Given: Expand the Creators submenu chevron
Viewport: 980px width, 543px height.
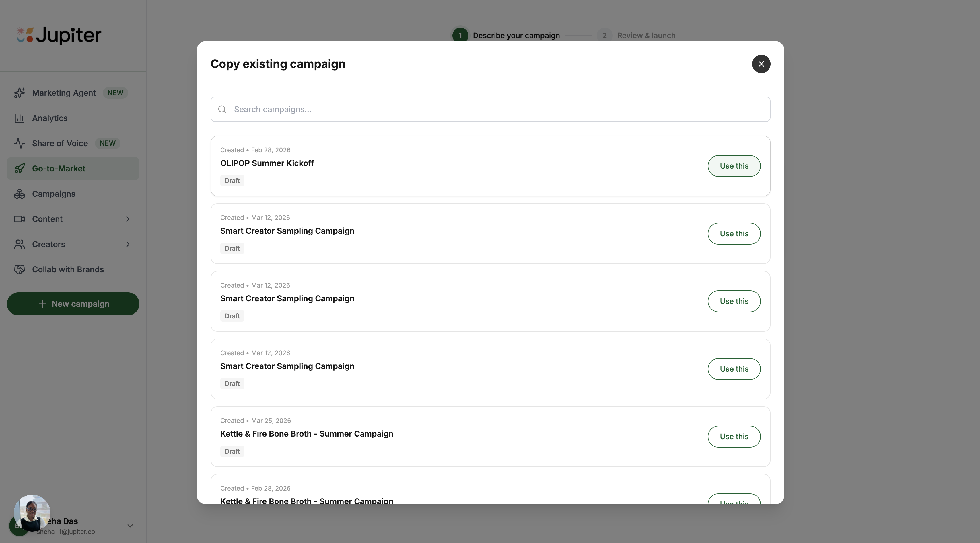Looking at the screenshot, I should [x=128, y=244].
